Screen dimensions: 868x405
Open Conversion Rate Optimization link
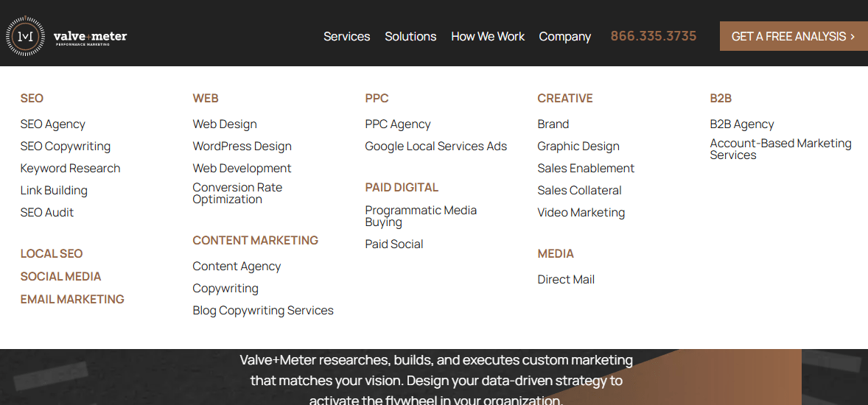coord(237,193)
